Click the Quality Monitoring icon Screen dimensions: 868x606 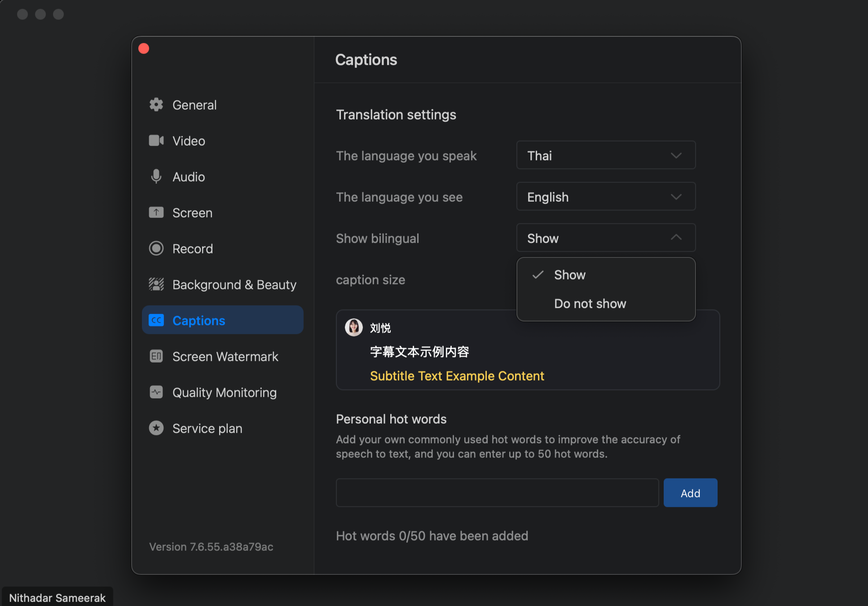(156, 392)
